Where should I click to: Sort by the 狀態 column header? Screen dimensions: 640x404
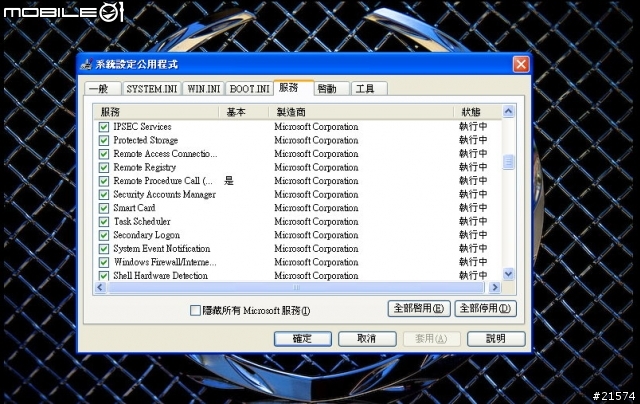click(478, 112)
